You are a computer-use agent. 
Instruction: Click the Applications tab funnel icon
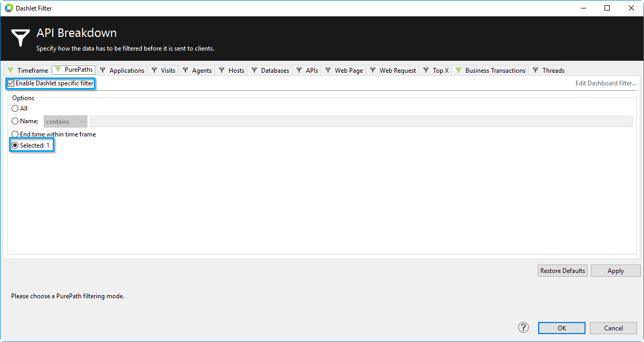(103, 70)
